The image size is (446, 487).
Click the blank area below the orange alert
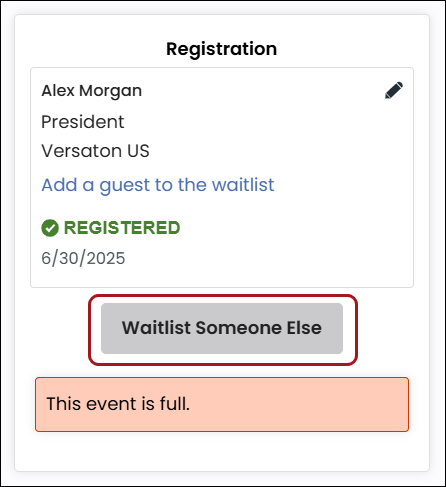pos(222,452)
